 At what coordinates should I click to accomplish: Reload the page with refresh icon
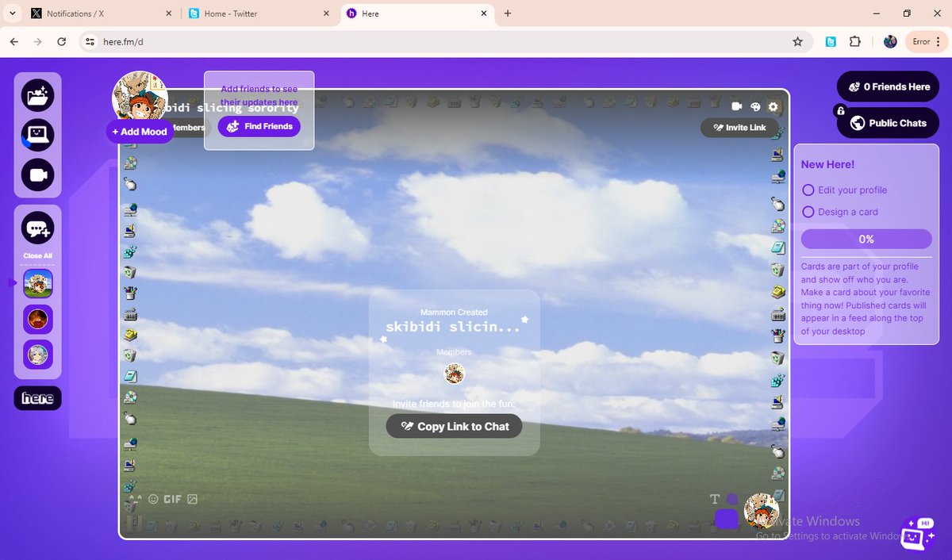tap(62, 42)
